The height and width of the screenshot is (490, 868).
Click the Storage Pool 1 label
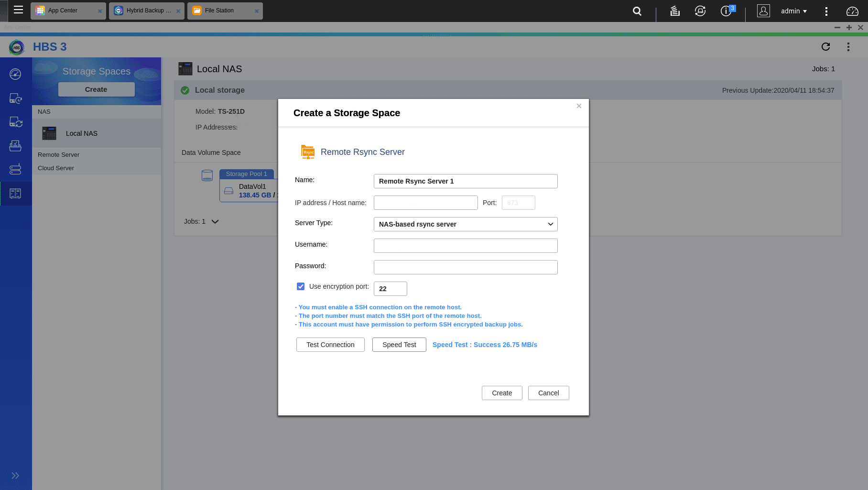point(247,174)
